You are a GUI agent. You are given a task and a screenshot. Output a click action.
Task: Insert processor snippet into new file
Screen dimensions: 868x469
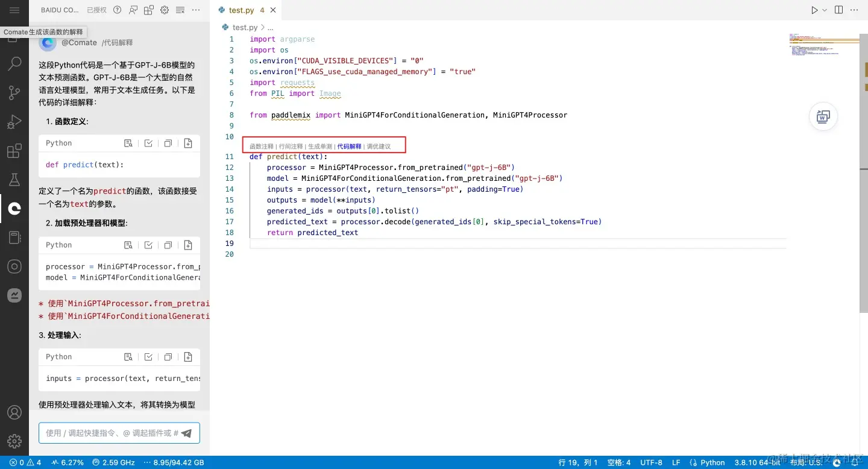tap(188, 245)
